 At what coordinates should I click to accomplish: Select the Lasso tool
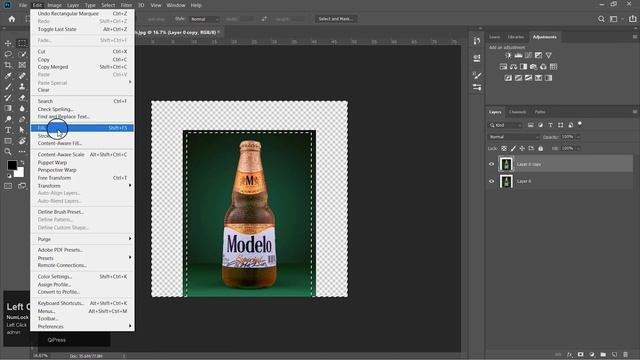pos(8,54)
